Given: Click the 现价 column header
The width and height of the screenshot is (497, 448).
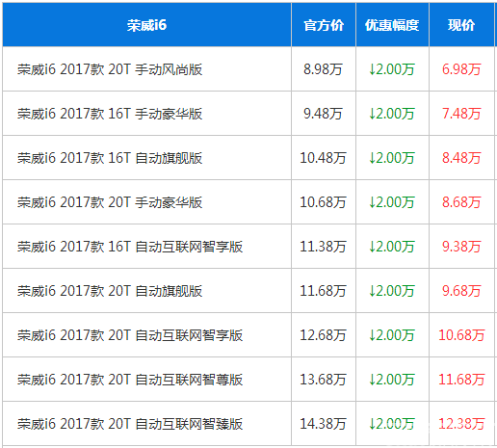Looking at the screenshot, I should (x=461, y=25).
